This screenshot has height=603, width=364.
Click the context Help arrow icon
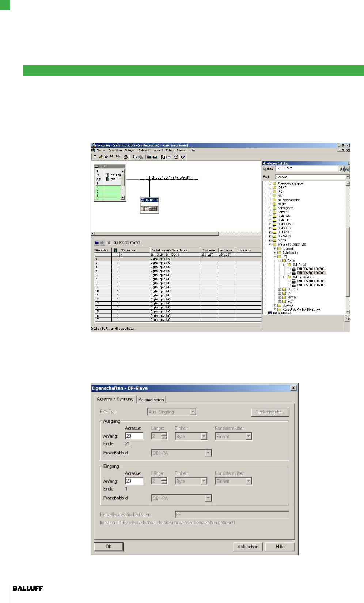183,157
